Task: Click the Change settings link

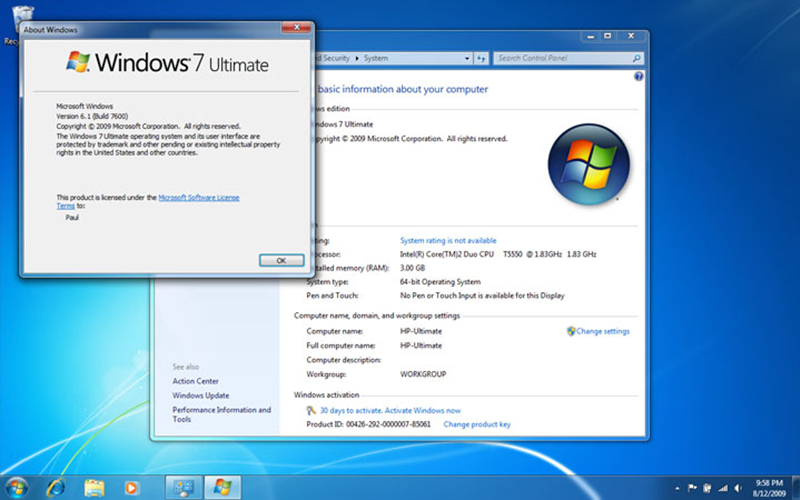Action: pos(602,331)
